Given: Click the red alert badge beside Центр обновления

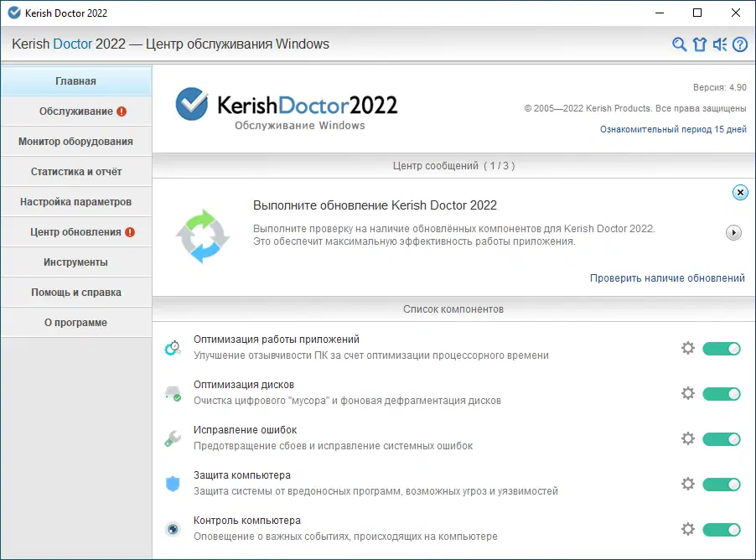Looking at the screenshot, I should click(x=130, y=232).
